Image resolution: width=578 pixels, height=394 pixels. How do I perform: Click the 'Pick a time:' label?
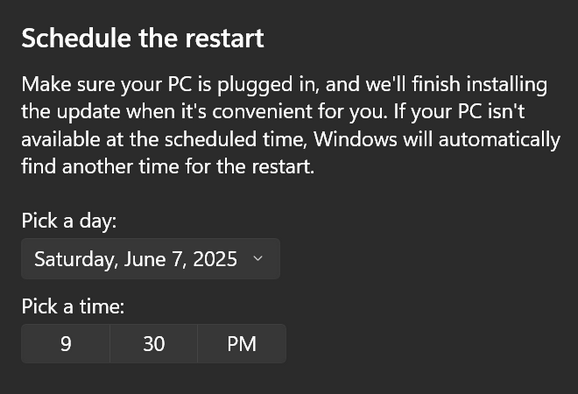click(73, 307)
